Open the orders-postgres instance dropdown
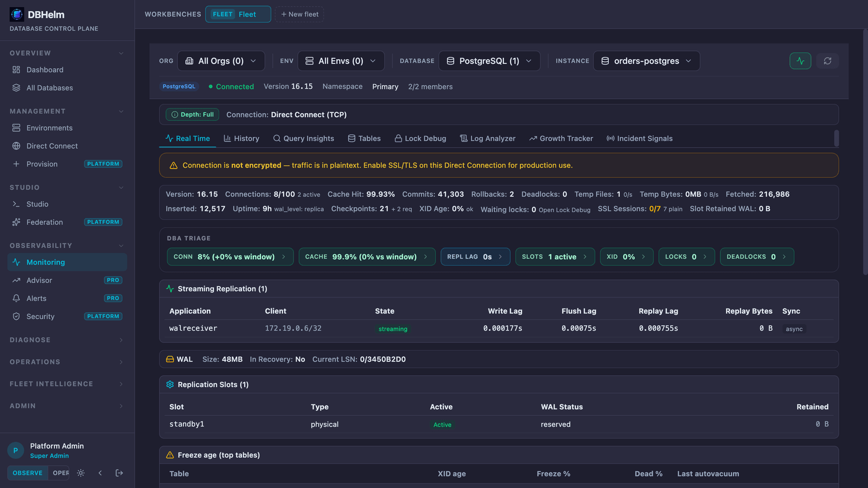Screen dimensions: 868x488 [x=647, y=61]
